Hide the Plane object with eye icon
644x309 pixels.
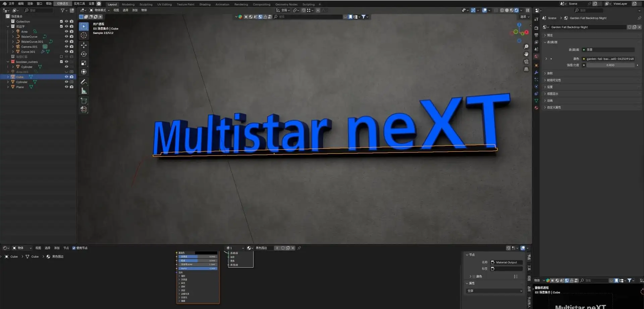(x=66, y=87)
